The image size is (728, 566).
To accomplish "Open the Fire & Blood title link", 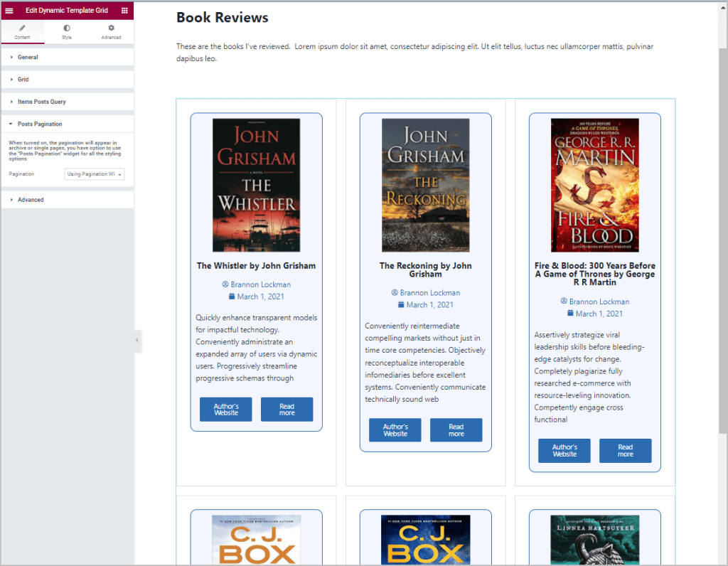I will point(595,274).
